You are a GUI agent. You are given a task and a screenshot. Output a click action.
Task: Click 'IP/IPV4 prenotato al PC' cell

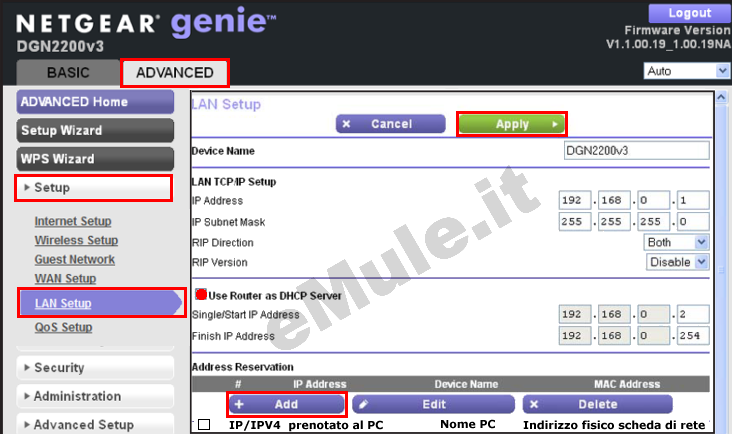click(306, 425)
